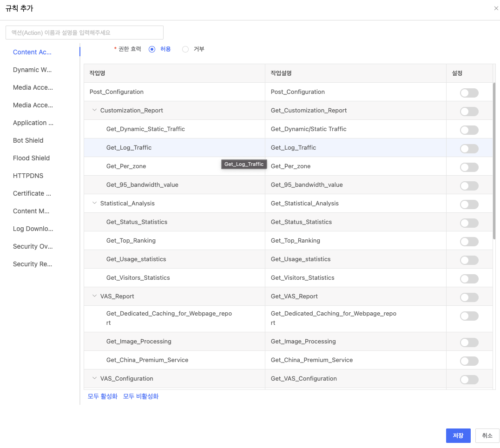Viewport: 500px width, 448px height.
Task: Close the 규칙 추가 dialog with X icon
Action: 496,8
